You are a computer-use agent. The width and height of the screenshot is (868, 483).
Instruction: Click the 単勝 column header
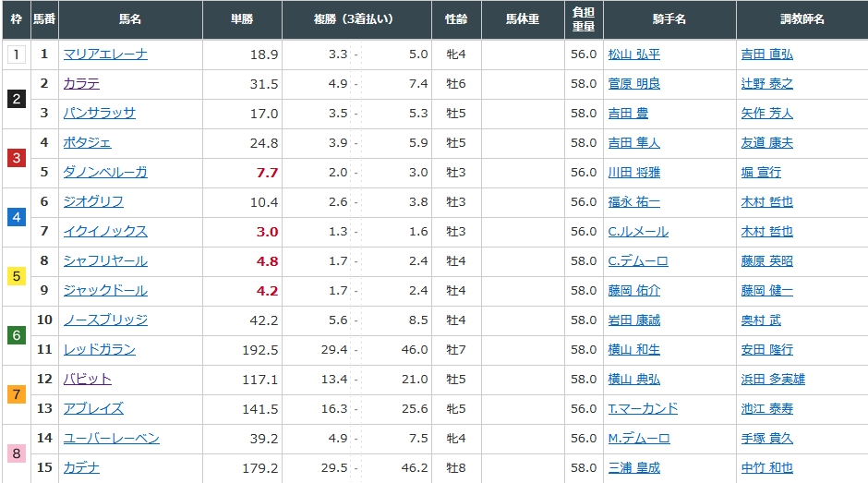pyautogui.click(x=243, y=19)
